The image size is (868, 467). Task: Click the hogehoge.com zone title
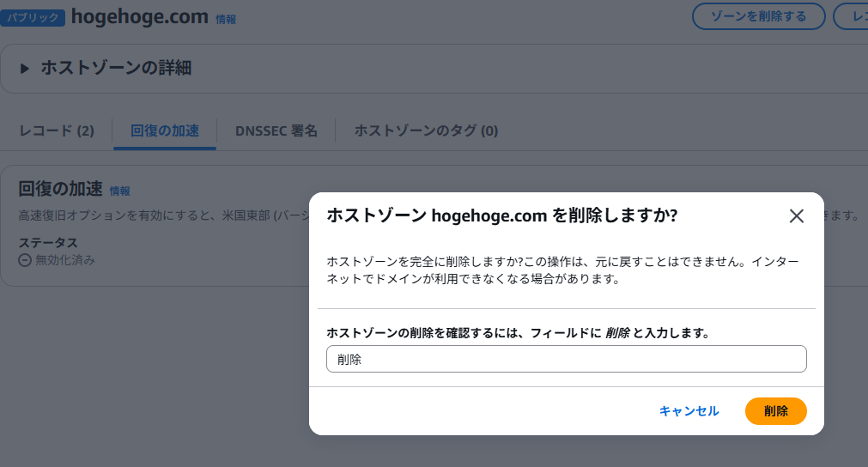tap(139, 16)
